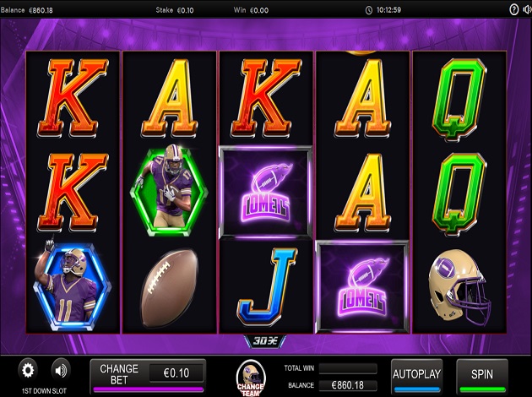Select the player number 17 symbol

(x=169, y=190)
